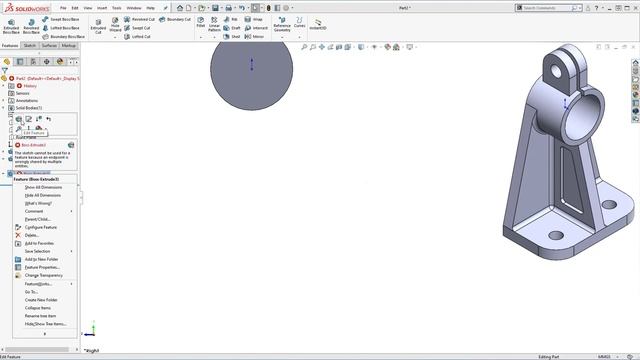Expand the Solid Bodies(1) node
The width and height of the screenshot is (640, 360).
tap(3, 108)
